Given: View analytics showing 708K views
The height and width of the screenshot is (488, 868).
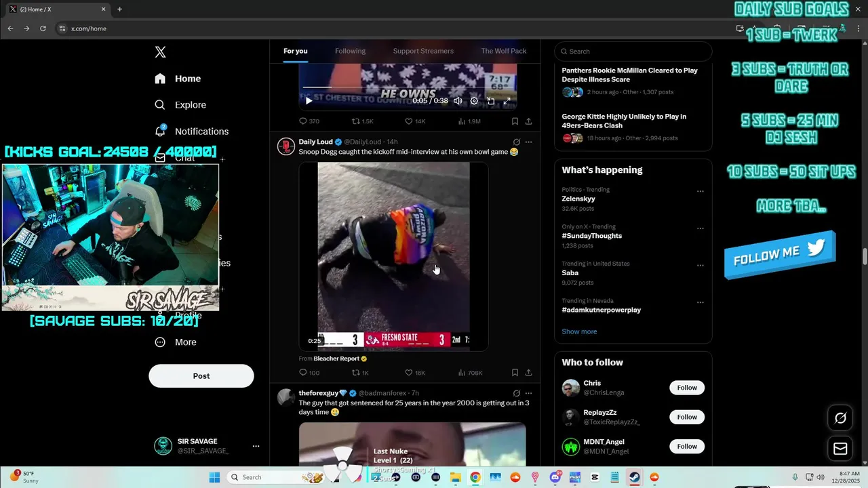Looking at the screenshot, I should [470, 373].
